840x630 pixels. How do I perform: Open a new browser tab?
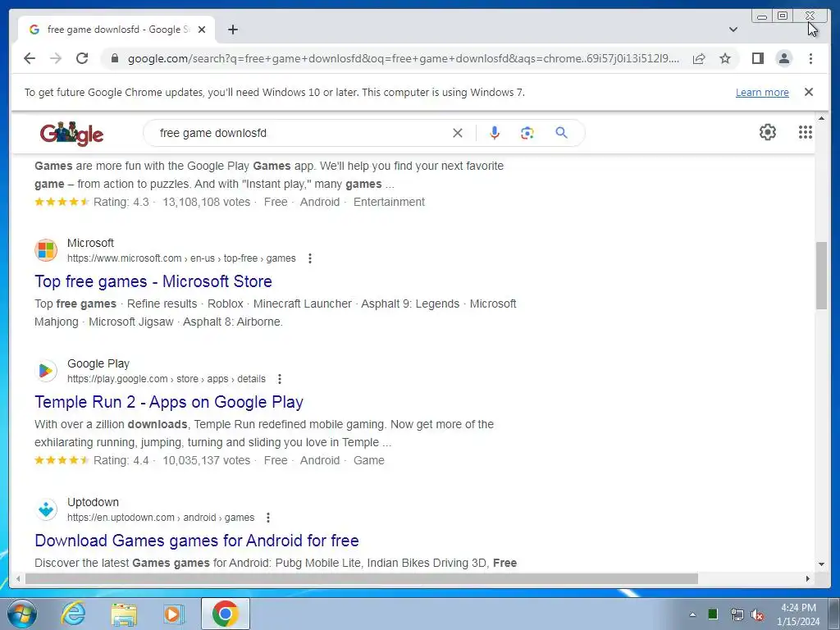coord(232,30)
